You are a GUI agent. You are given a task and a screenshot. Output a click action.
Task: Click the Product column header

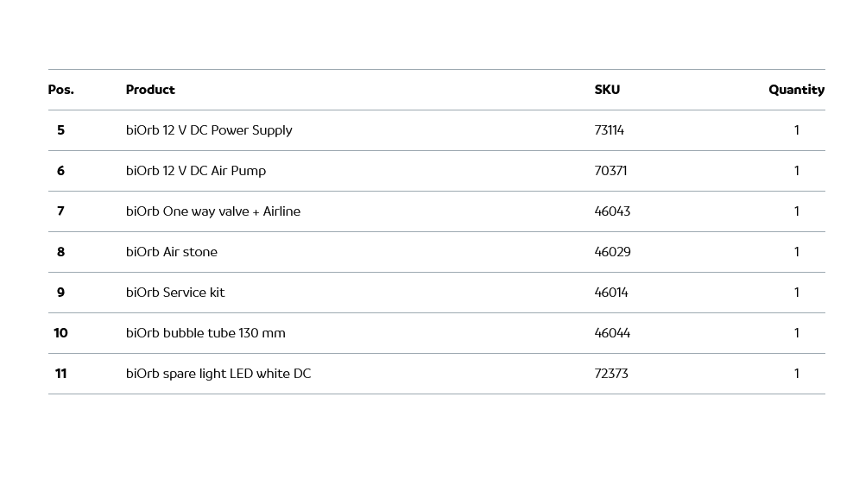click(150, 90)
